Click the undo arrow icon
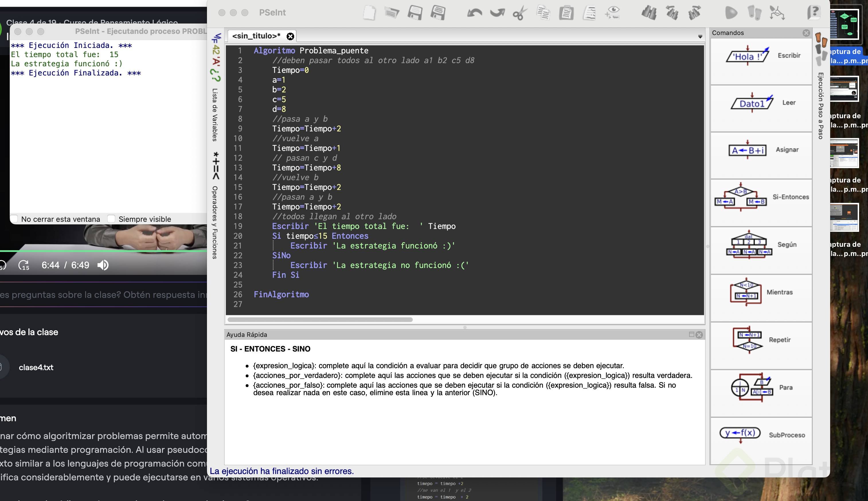 [474, 13]
